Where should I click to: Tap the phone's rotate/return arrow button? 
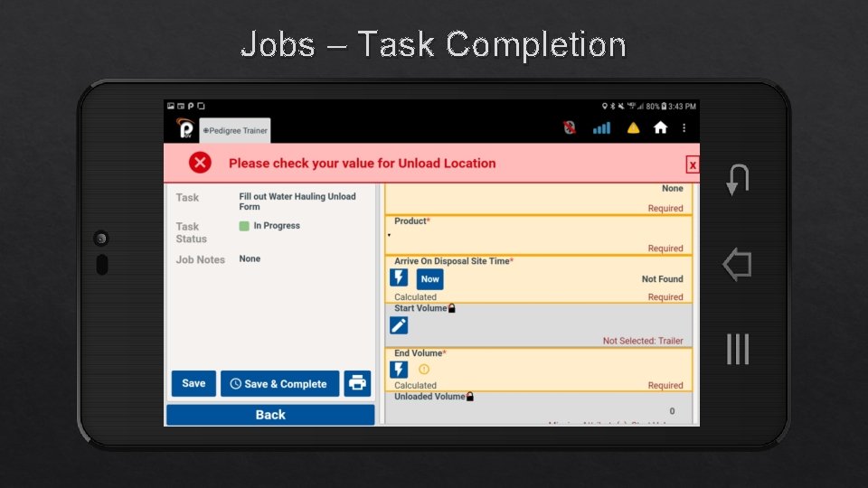(x=738, y=180)
